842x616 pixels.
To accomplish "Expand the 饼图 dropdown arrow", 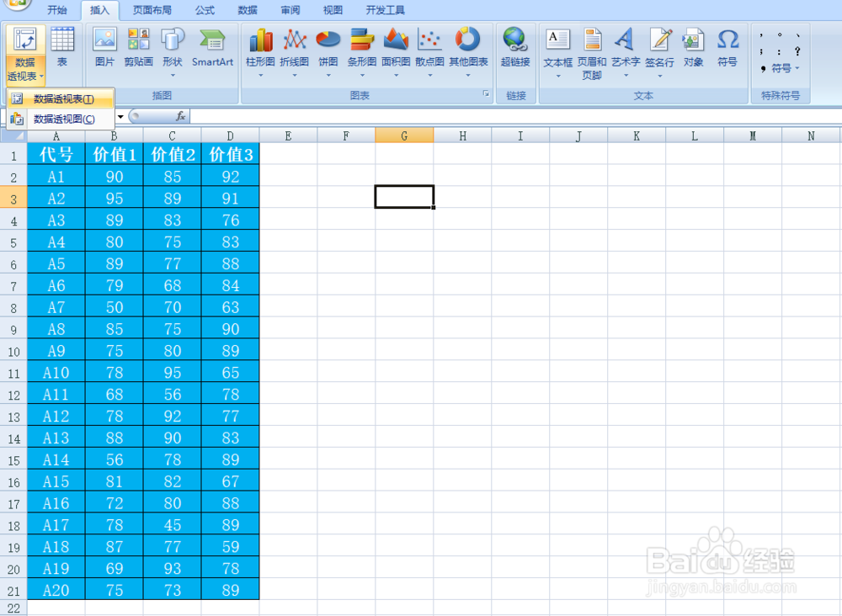I will coord(328,76).
